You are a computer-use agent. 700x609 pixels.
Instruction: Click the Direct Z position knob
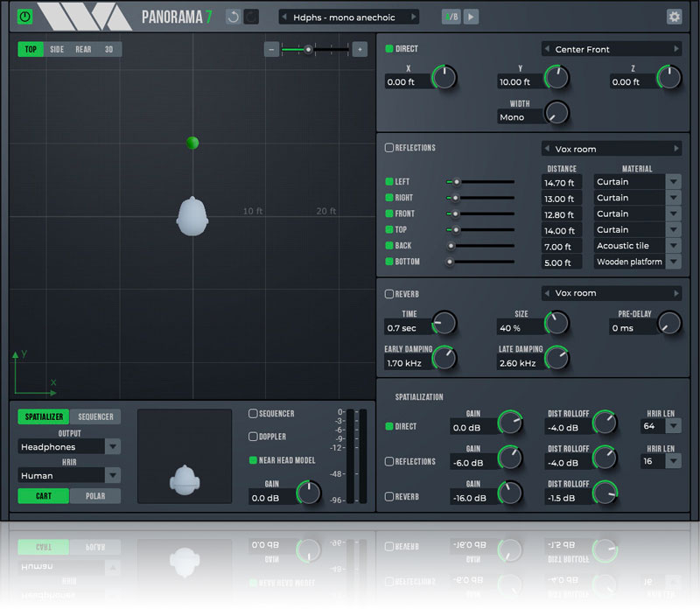pos(669,77)
